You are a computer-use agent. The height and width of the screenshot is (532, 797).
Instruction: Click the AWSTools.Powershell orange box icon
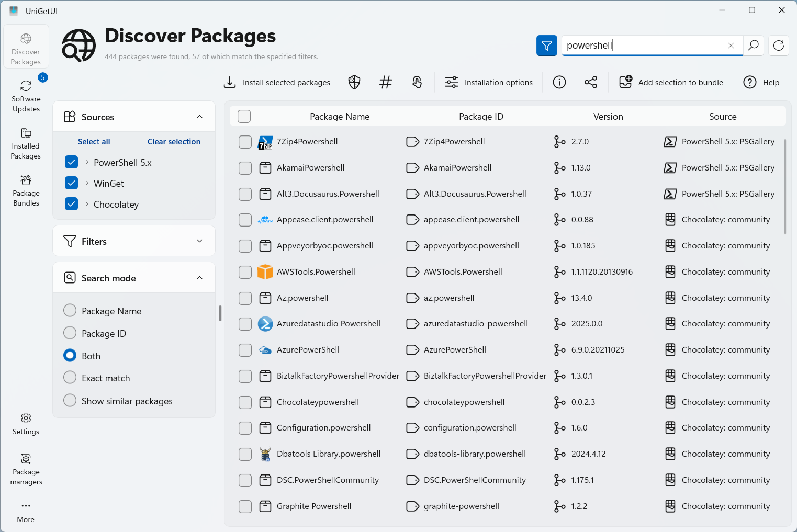pos(265,272)
